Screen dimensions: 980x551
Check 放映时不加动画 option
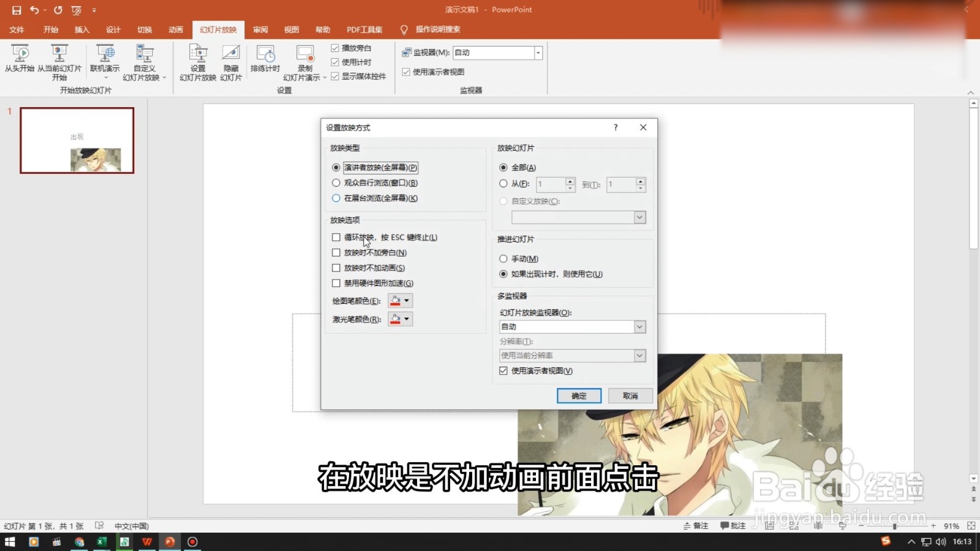336,268
